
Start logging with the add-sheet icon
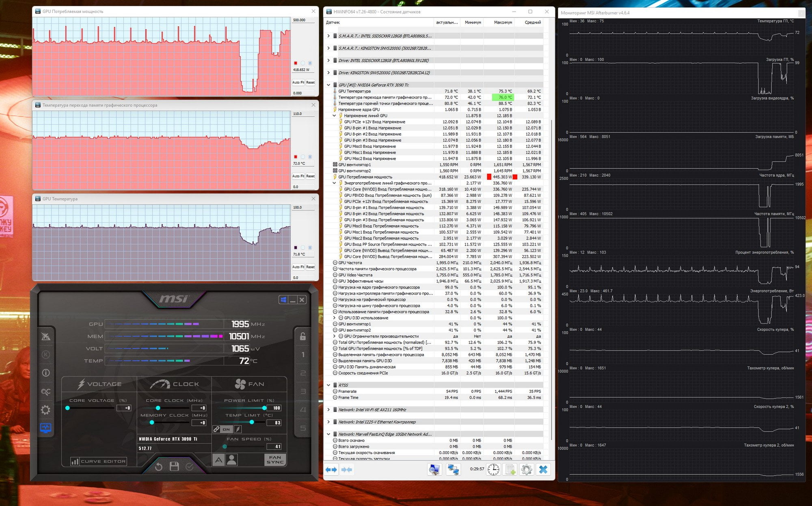coord(510,469)
